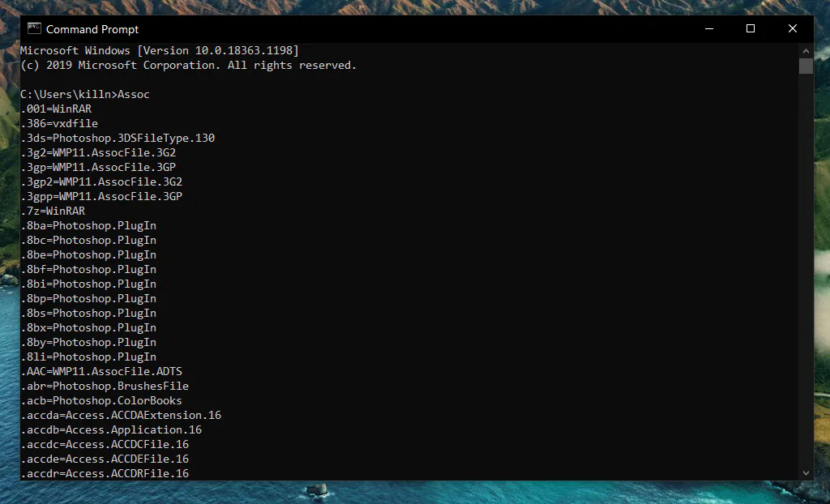
Task: Click the .3gp=WMP11.AssocFile.3GP line
Action: pos(98,167)
